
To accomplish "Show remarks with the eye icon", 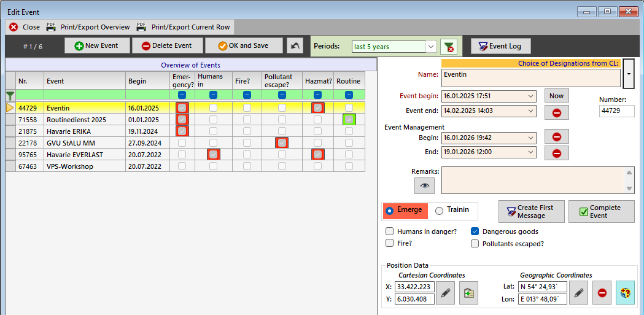I will click(424, 185).
